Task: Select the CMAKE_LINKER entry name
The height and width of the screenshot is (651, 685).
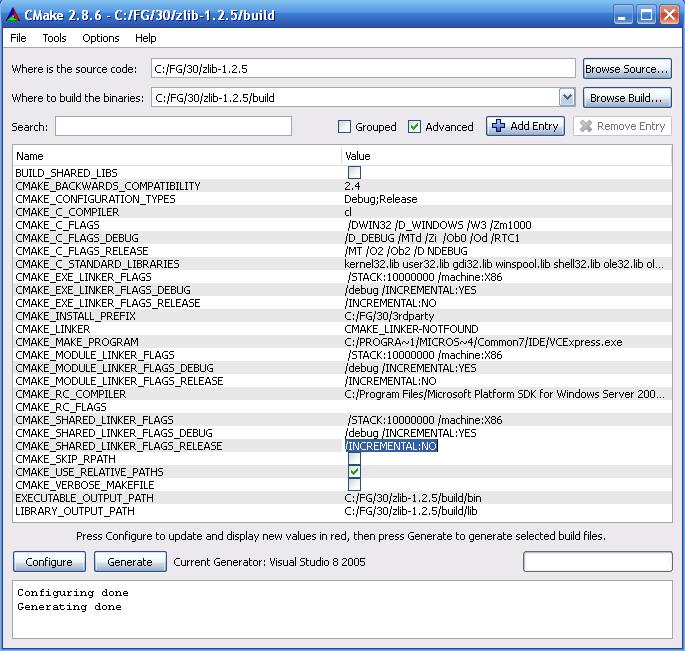Action: pos(52,329)
